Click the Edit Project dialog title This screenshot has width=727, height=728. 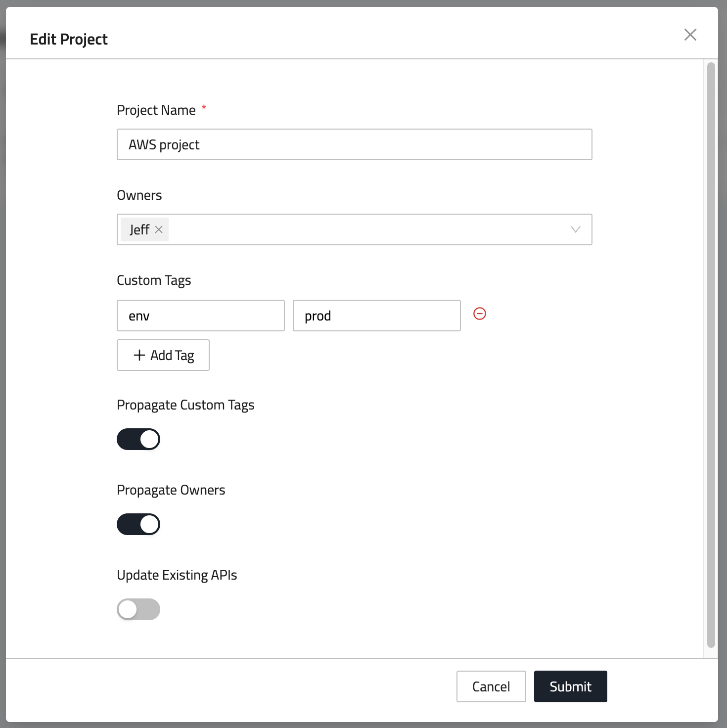point(69,39)
